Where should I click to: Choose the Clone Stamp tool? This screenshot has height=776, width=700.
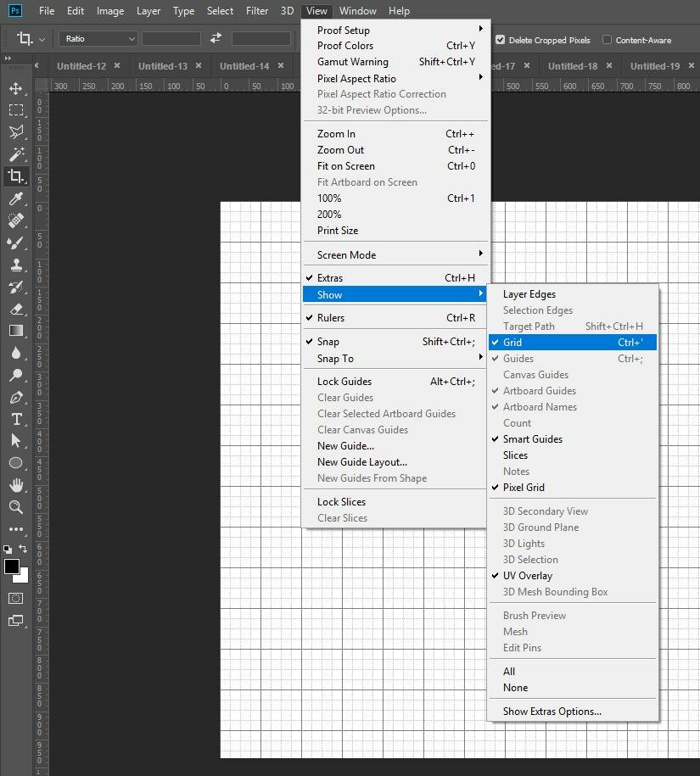[15, 265]
